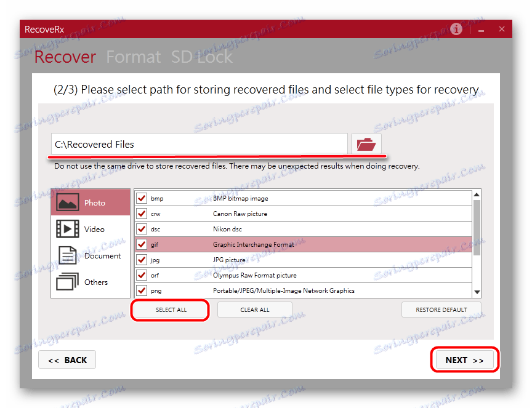Click the recovery path input field

pyautogui.click(x=199, y=144)
